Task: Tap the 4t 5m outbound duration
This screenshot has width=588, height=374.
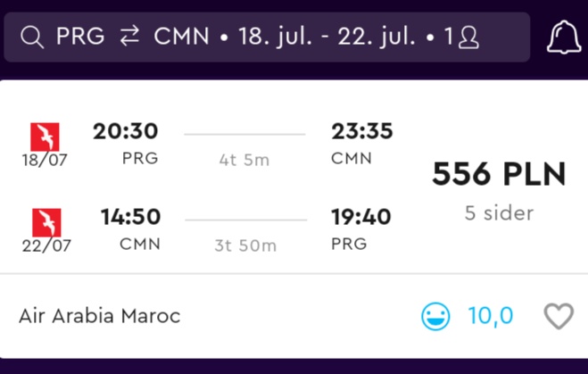Action: coord(244,160)
